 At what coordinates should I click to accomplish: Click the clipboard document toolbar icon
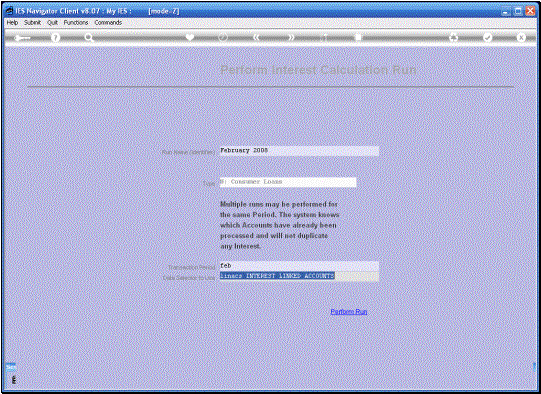click(358, 37)
